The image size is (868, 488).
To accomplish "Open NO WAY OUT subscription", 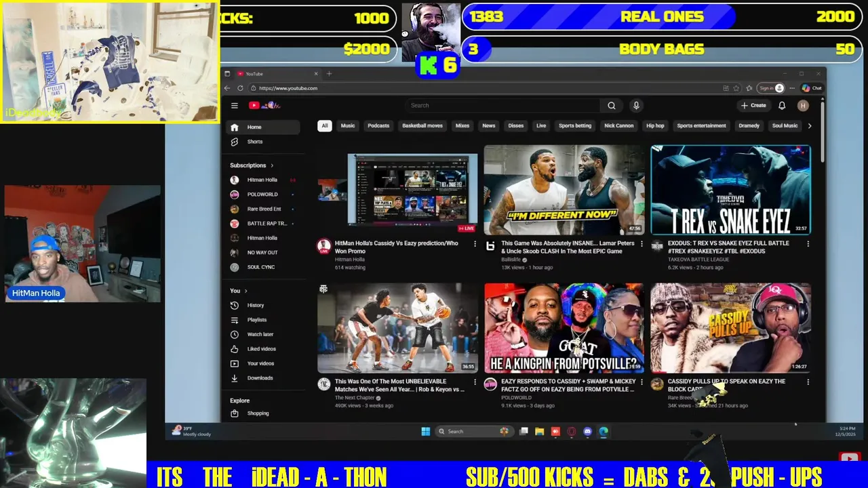I will [x=263, y=252].
